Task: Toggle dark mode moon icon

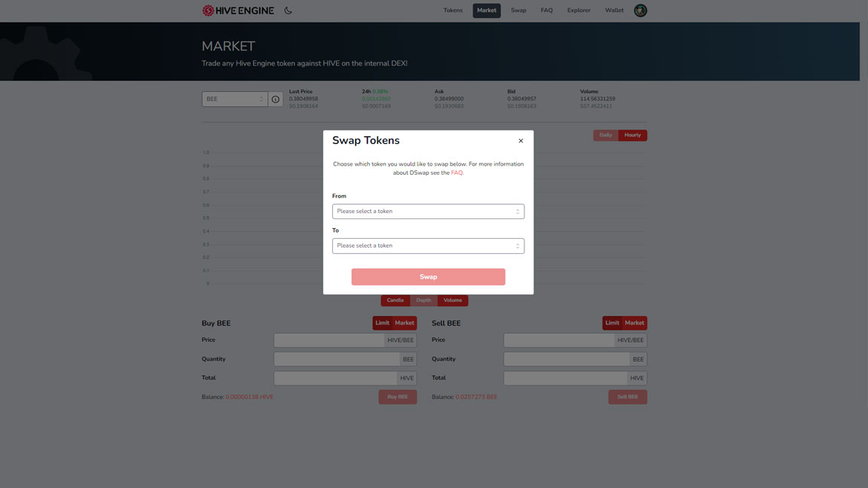Action: [x=288, y=11]
